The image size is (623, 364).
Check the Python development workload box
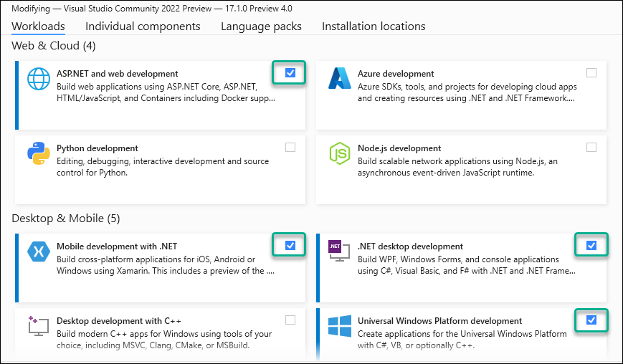[x=290, y=148]
